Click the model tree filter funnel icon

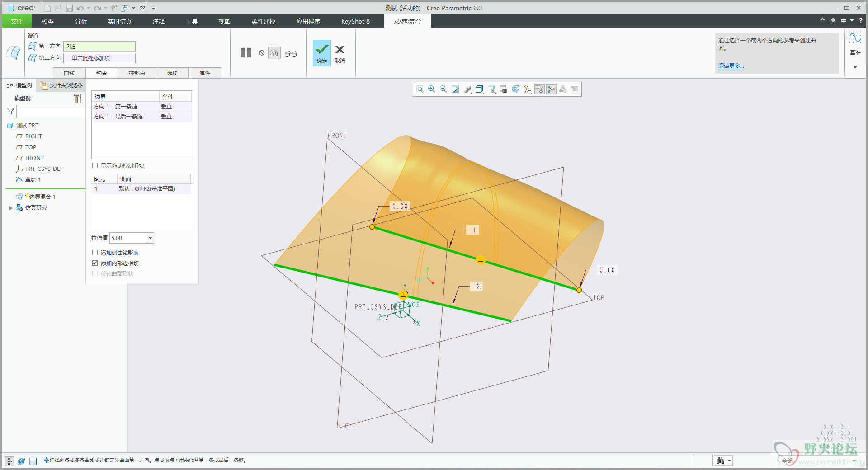coord(11,111)
